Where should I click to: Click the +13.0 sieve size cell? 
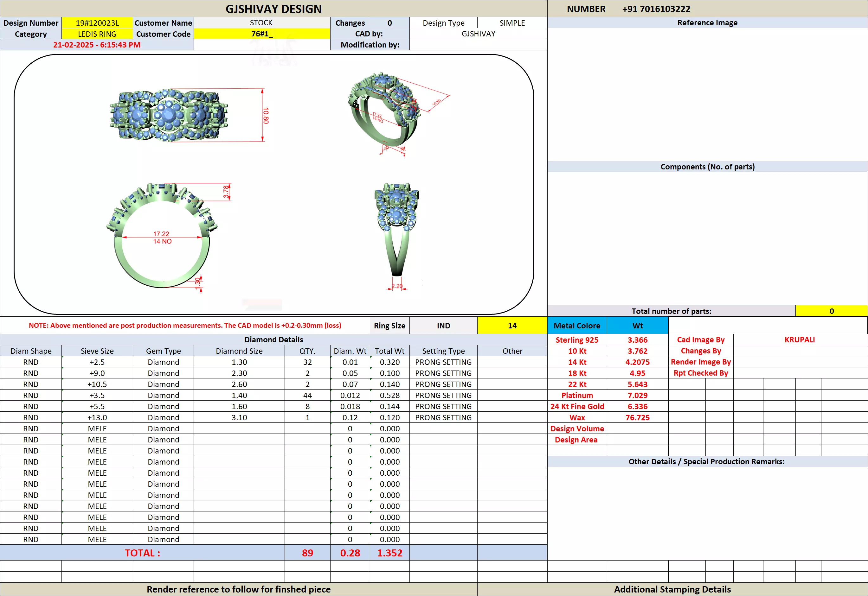(x=97, y=417)
